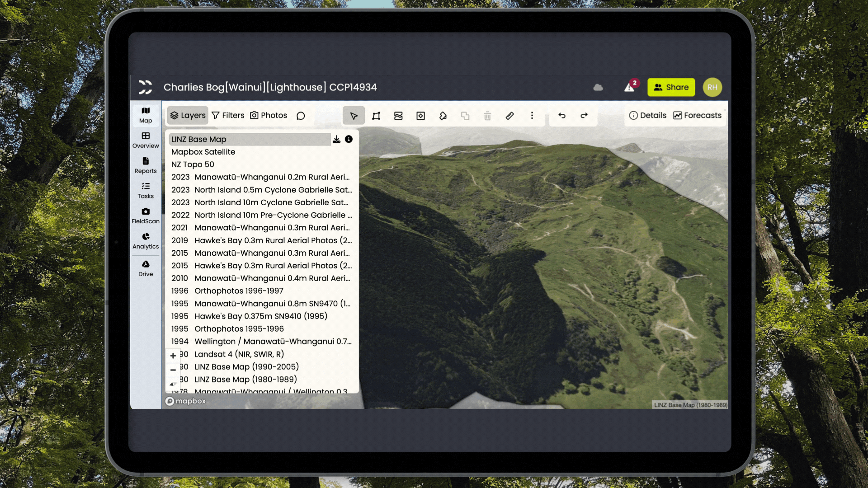Click the Share button
Viewport: 868px width, 488px height.
tap(671, 87)
